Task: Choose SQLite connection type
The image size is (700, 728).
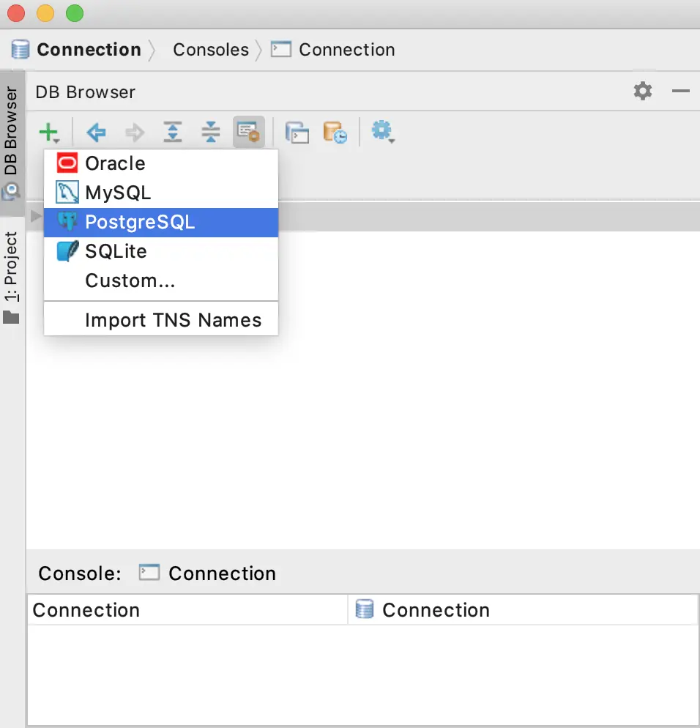Action: (x=161, y=251)
